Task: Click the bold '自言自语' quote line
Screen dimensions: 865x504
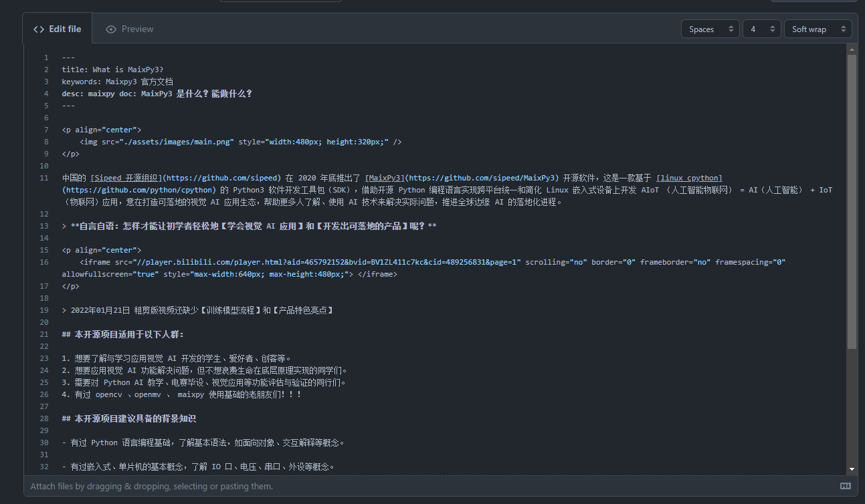Action: [x=249, y=226]
